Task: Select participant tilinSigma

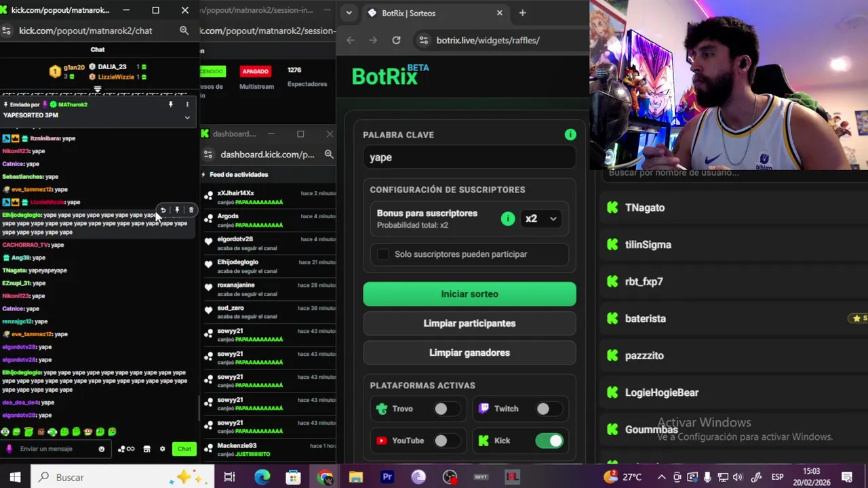Action: click(648, 245)
